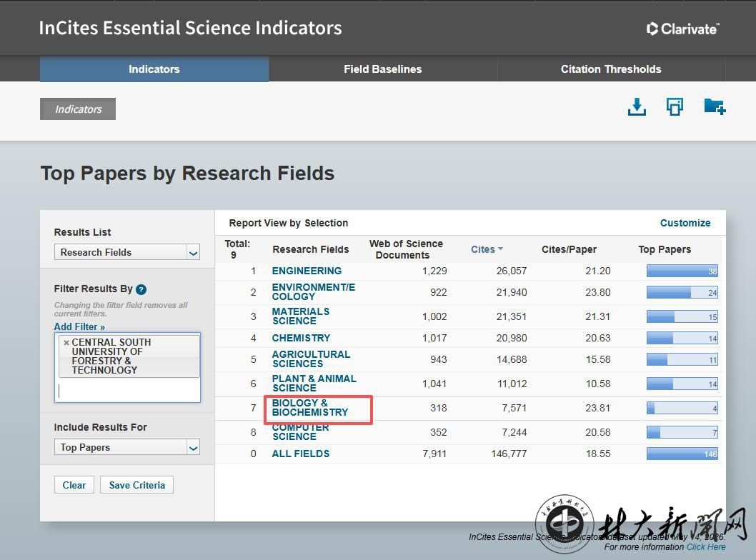Open the CHEMISTRY research field
756x560 pixels.
(x=302, y=338)
